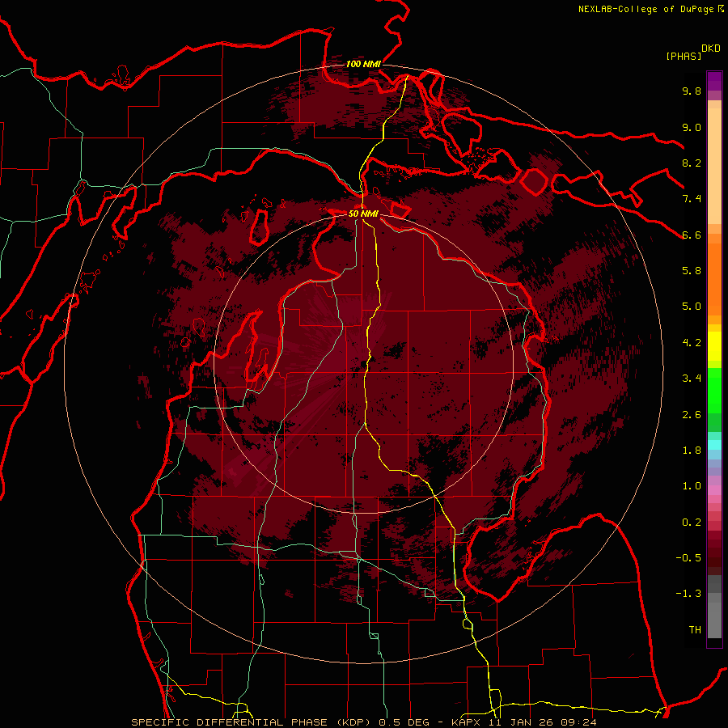Click the -1.3 legend value
Screen dimensions: 728x728
point(688,594)
